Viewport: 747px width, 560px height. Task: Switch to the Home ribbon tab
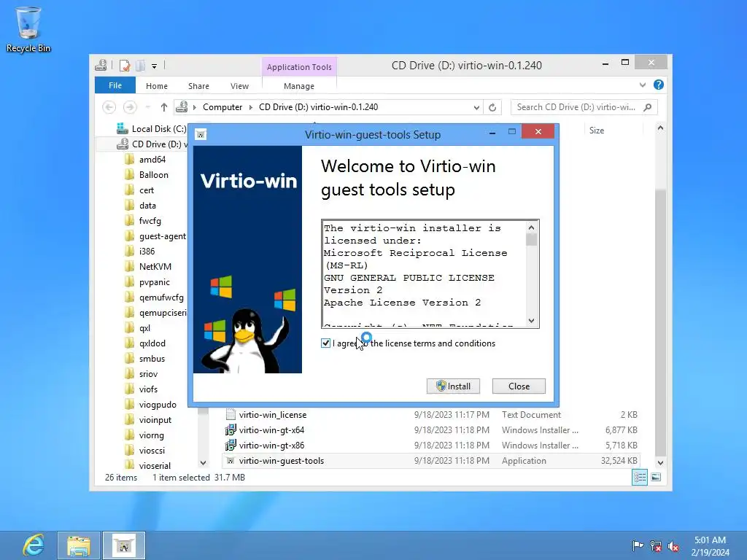click(x=157, y=86)
